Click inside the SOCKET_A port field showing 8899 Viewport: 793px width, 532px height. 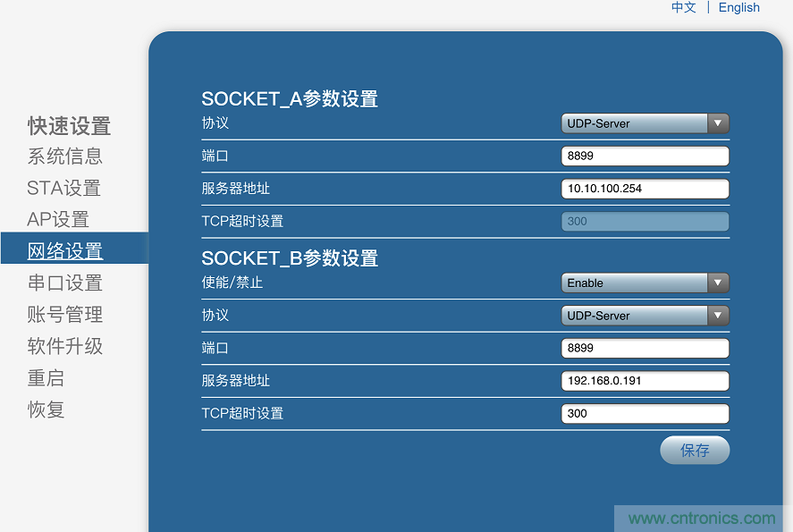pos(644,156)
